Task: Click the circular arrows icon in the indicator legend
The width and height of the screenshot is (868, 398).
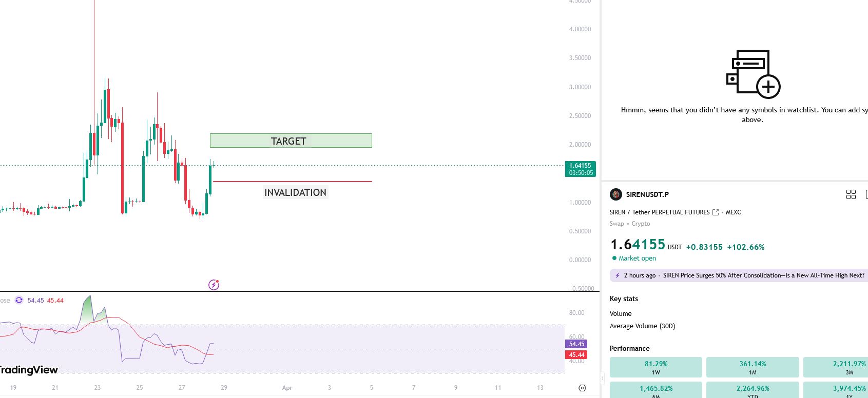Action: click(19, 300)
